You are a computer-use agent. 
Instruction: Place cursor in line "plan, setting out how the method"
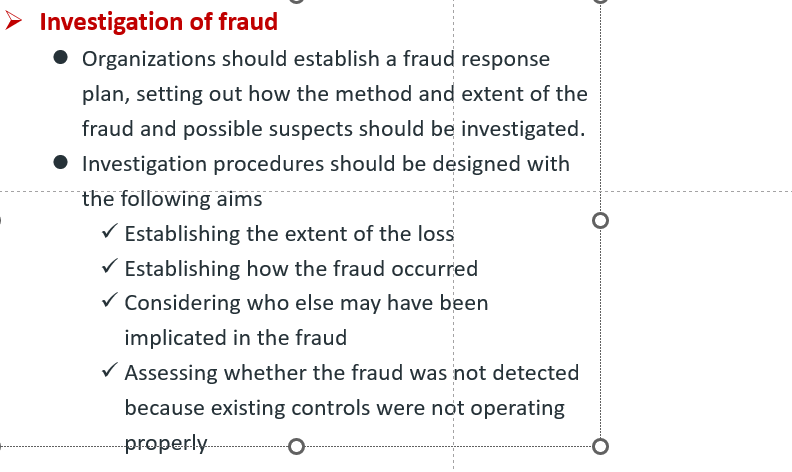pos(334,95)
